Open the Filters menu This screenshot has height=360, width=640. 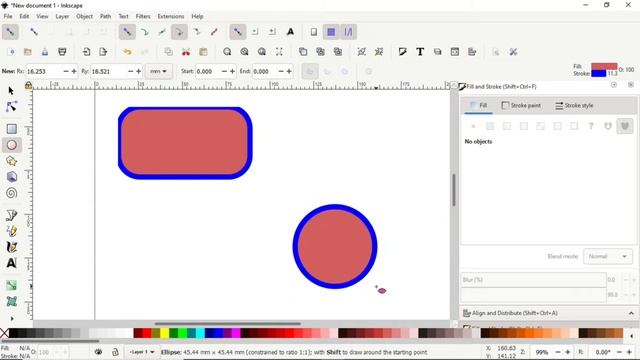coord(143,16)
